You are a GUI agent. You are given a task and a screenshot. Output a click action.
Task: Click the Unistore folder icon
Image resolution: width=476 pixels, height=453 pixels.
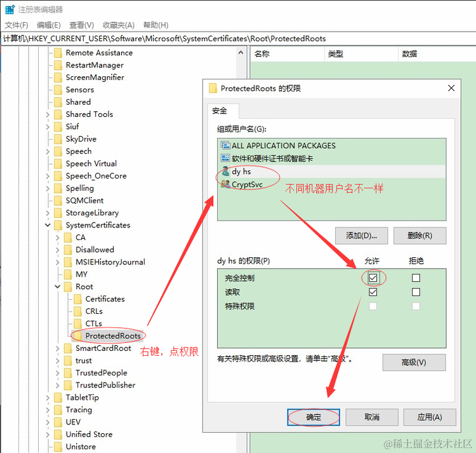[x=58, y=447]
